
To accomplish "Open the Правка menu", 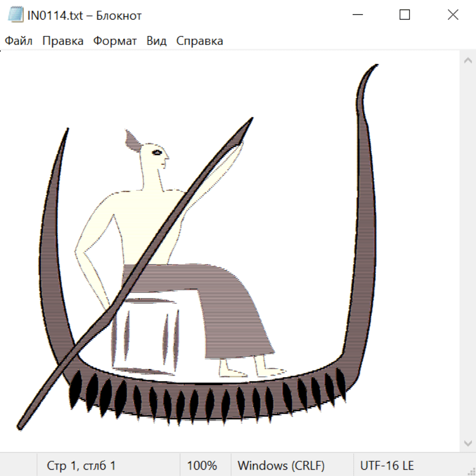I will [x=62, y=41].
